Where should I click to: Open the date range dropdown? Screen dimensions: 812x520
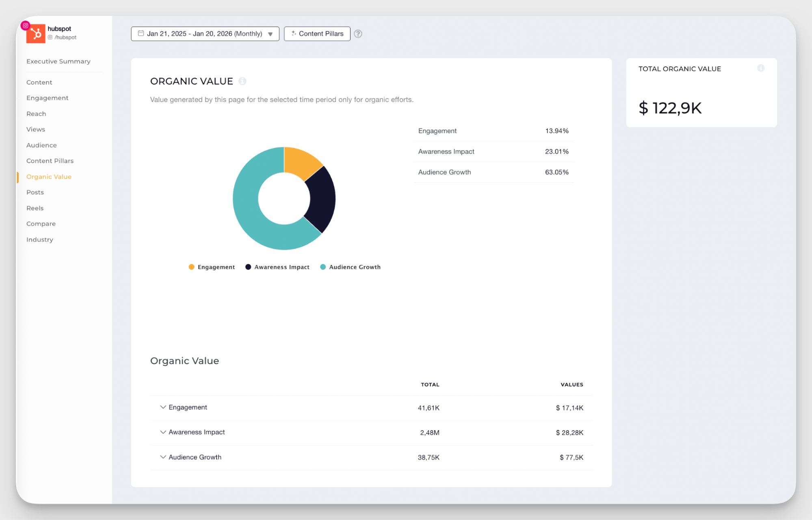270,34
